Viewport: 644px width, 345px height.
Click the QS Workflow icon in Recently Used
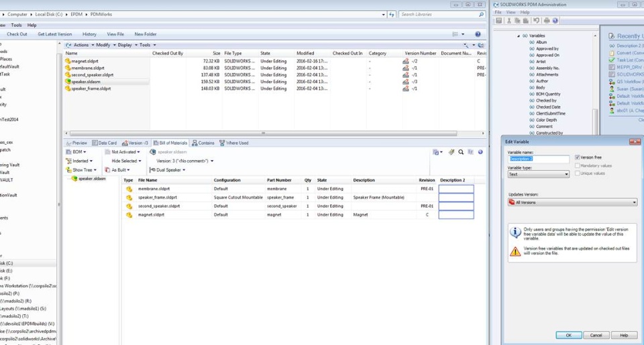[x=612, y=82]
